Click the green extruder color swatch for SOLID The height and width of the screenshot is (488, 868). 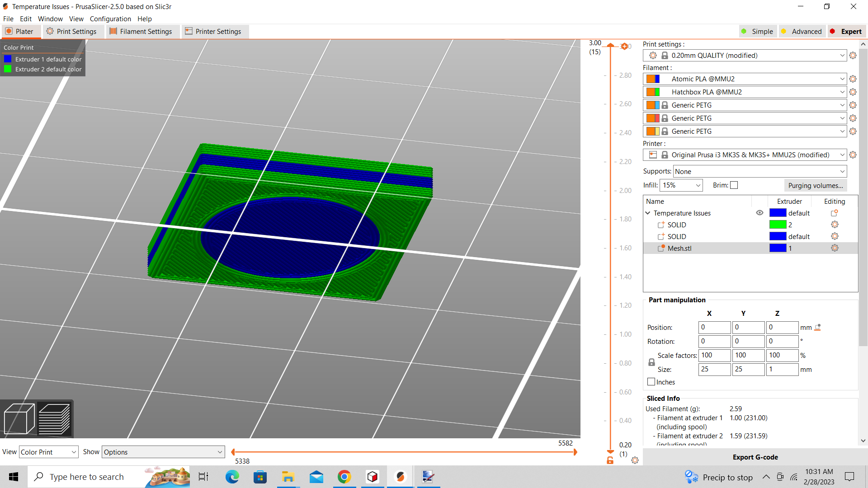(778, 225)
